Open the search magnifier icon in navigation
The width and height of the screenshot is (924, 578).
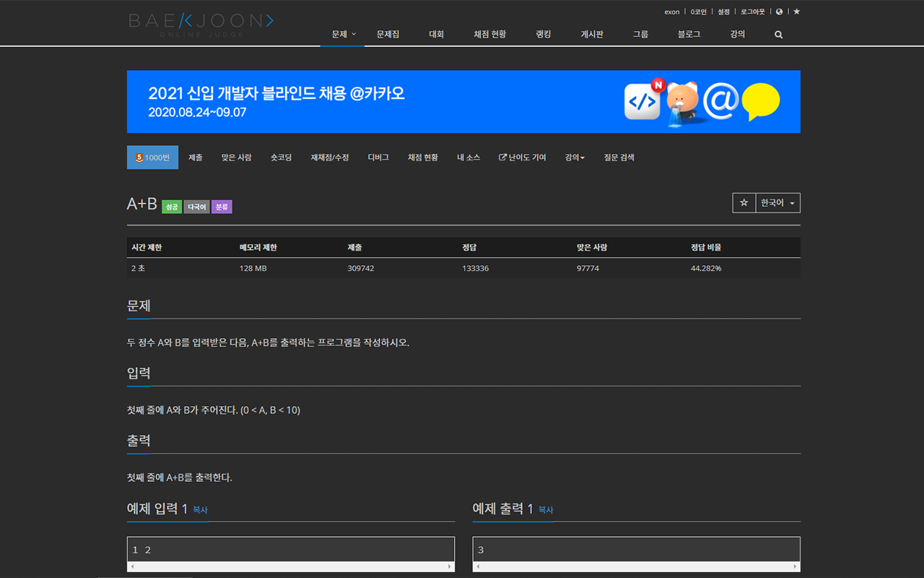point(778,35)
